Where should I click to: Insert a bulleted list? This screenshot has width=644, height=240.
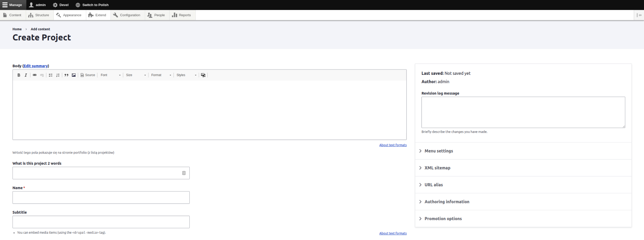(51, 75)
